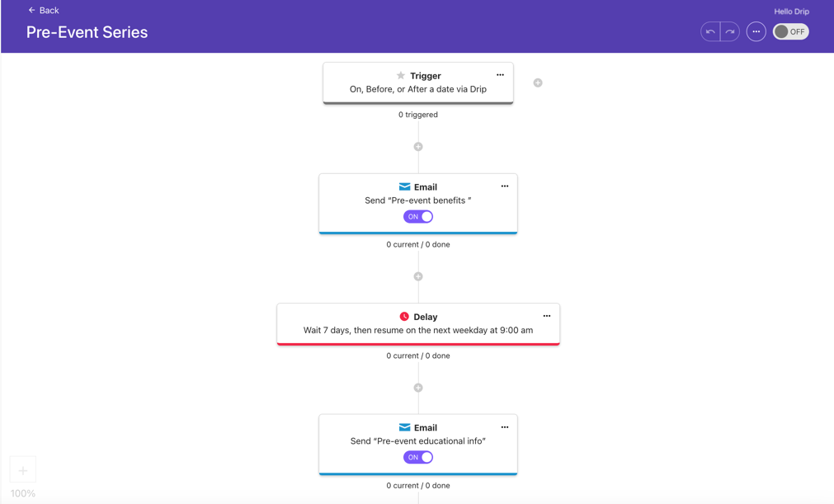
Task: Open the Delay wait 7 days card
Action: (x=418, y=324)
